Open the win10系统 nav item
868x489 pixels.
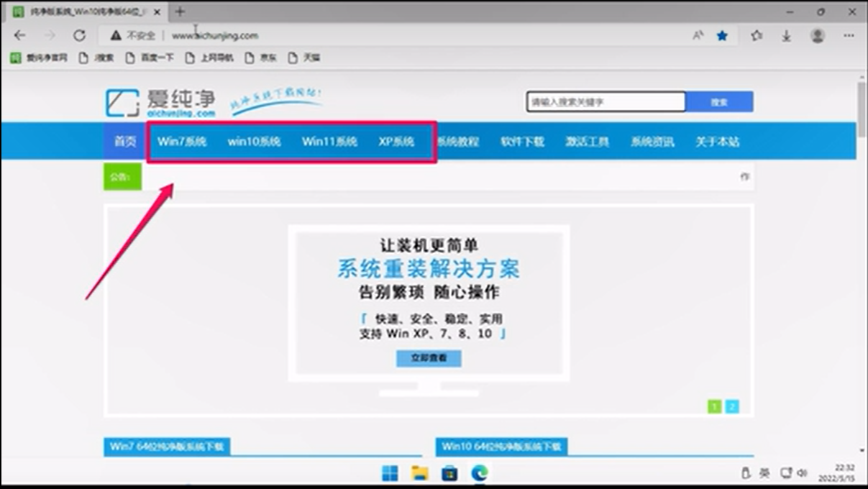pos(254,142)
